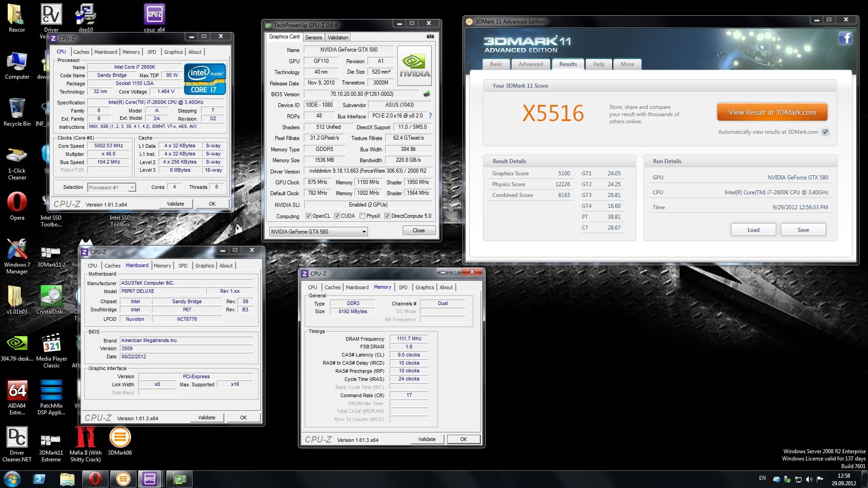Open the Windows 7 Manager shortcut

pos(17,257)
